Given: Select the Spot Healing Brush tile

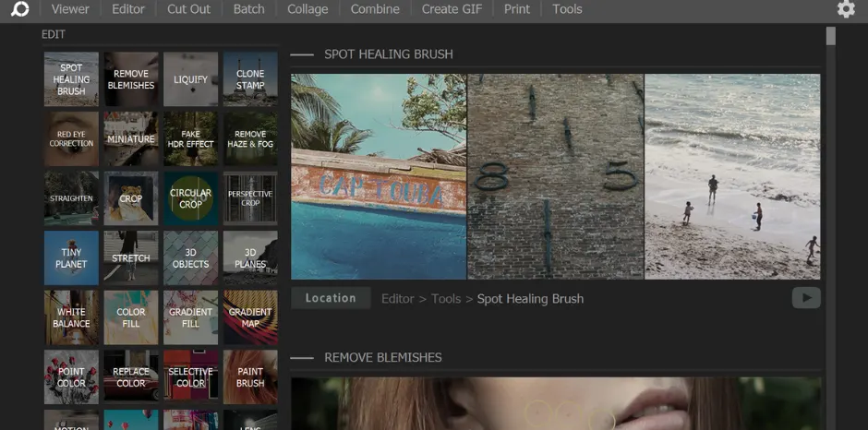Looking at the screenshot, I should coord(71,79).
